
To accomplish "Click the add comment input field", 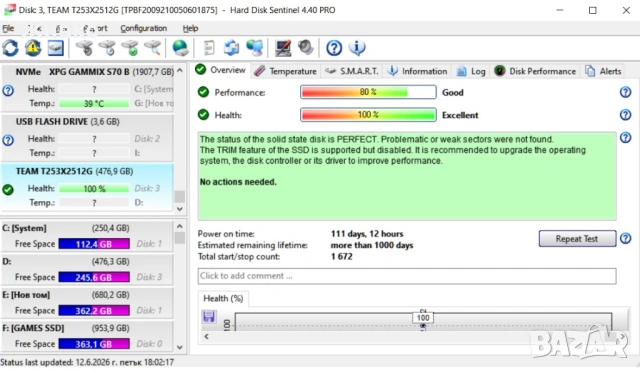I will pyautogui.click(x=407, y=276).
